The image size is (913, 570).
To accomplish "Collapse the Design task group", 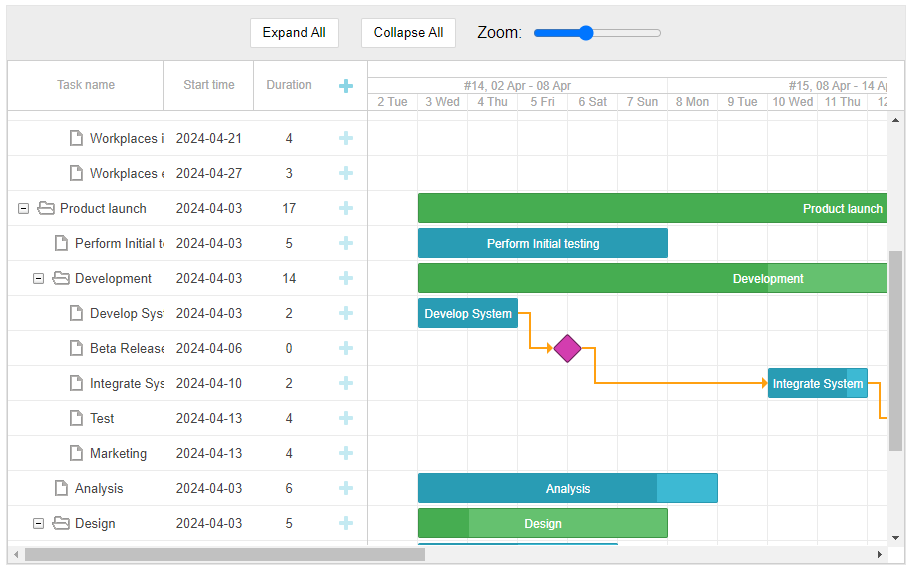I will (38, 523).
